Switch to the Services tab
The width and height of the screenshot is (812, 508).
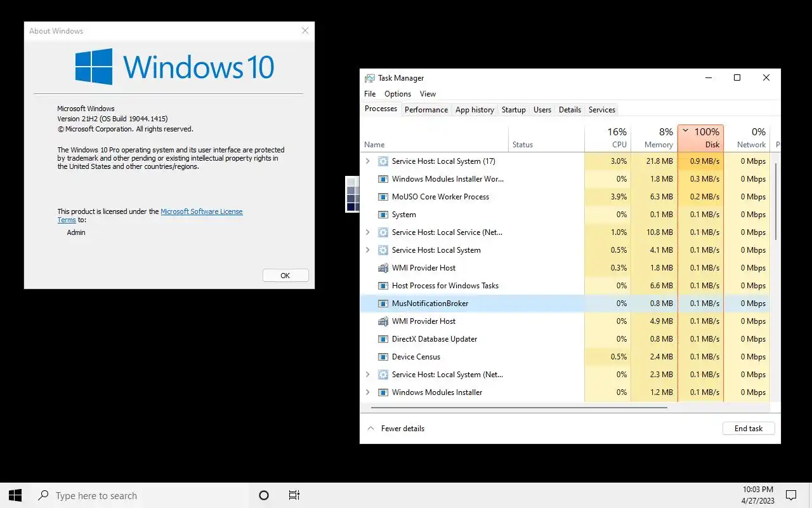click(602, 110)
